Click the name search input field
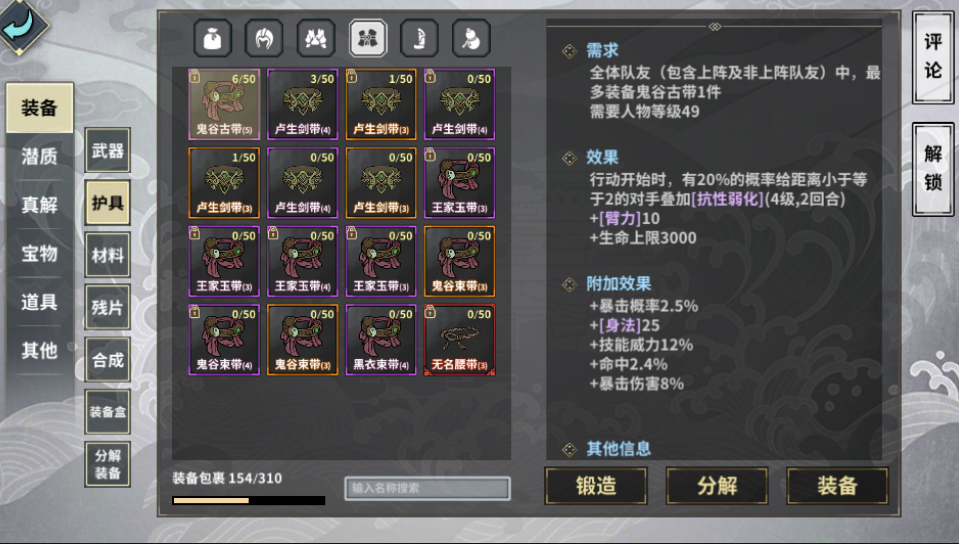This screenshot has height=544, width=959. pos(428,488)
